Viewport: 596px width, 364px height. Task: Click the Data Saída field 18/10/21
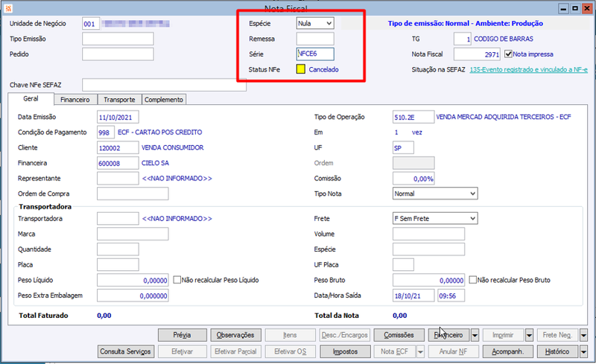413,296
